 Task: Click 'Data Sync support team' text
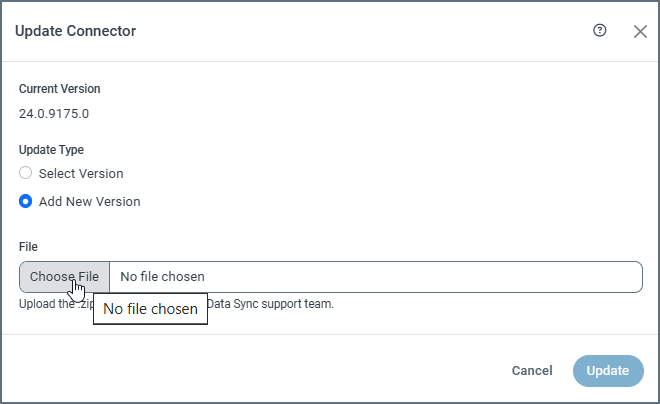point(270,304)
